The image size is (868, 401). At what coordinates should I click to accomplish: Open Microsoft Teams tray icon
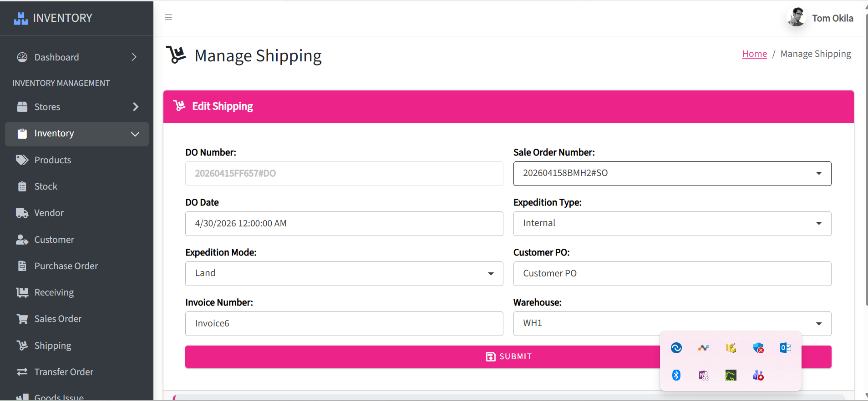coord(758,375)
